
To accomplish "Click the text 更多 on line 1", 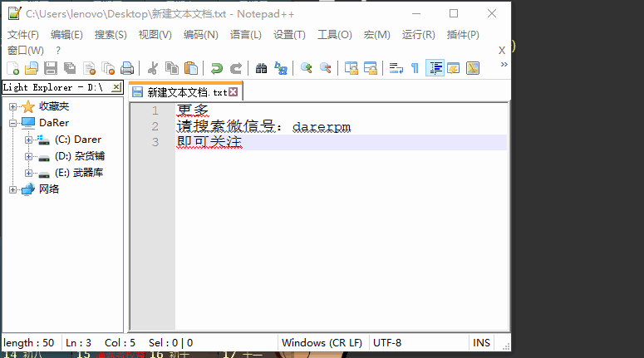I will click(x=193, y=110).
